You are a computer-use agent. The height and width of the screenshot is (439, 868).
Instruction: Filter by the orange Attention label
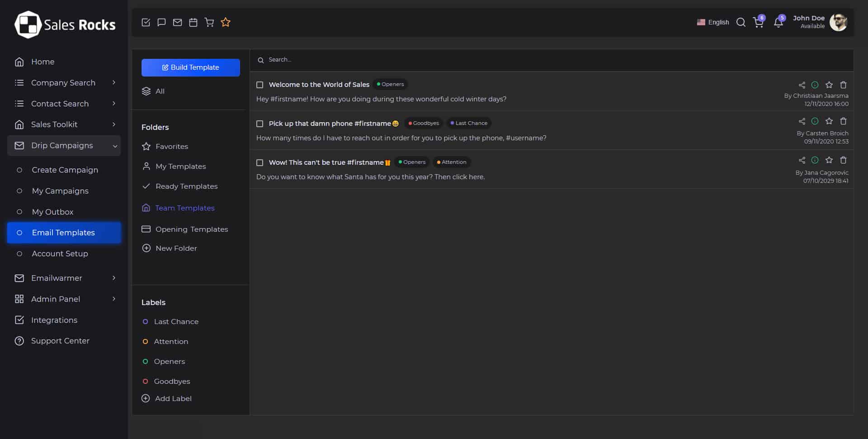pos(170,342)
